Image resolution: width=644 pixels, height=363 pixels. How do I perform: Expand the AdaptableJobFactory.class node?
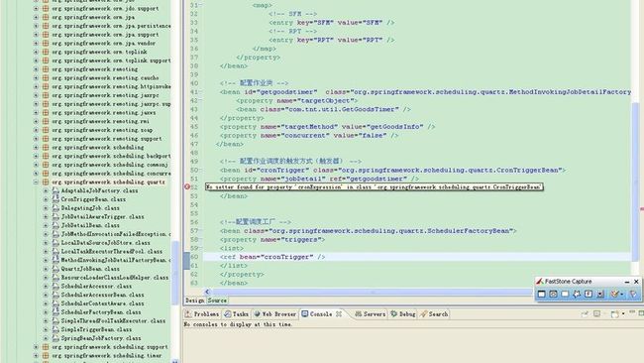click(x=46, y=190)
